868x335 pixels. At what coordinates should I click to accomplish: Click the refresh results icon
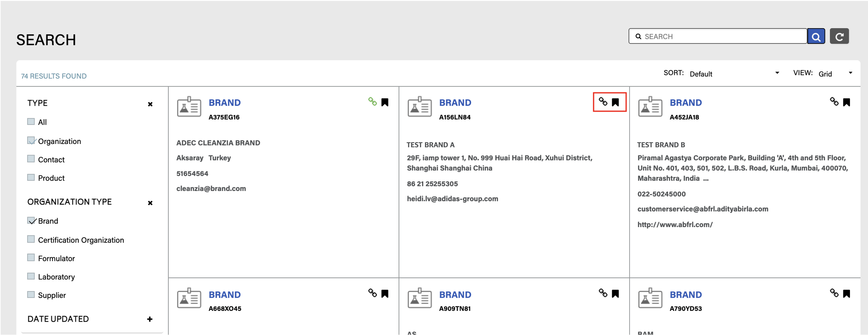[839, 37]
